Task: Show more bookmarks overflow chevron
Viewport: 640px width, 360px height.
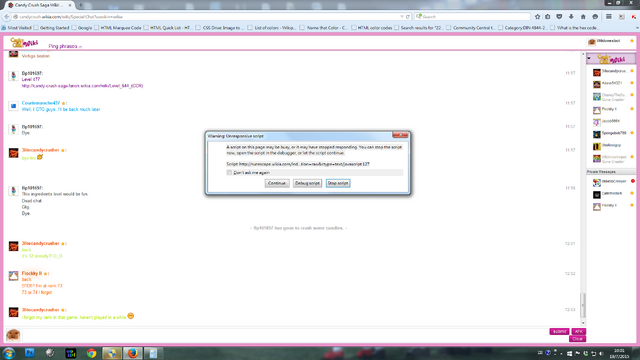Action: [637, 28]
